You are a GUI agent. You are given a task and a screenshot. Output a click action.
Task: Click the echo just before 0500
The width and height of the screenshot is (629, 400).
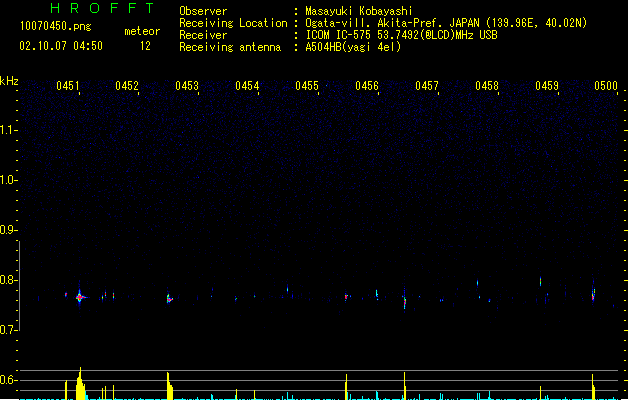pyautogui.click(x=593, y=295)
